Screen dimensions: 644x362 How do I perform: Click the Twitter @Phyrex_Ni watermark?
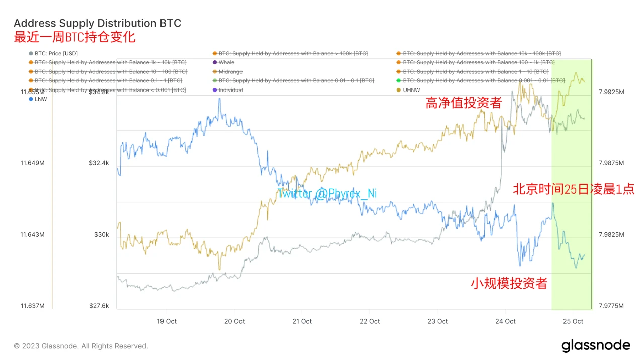tap(327, 193)
